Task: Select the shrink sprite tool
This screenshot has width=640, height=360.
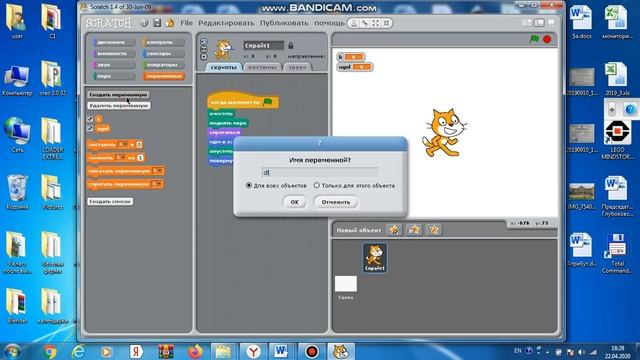Action: tap(386, 23)
